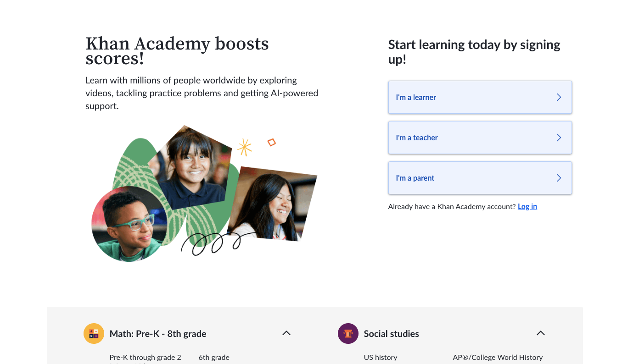Click the Social studies subject icon
The height and width of the screenshot is (364, 622).
tap(348, 334)
